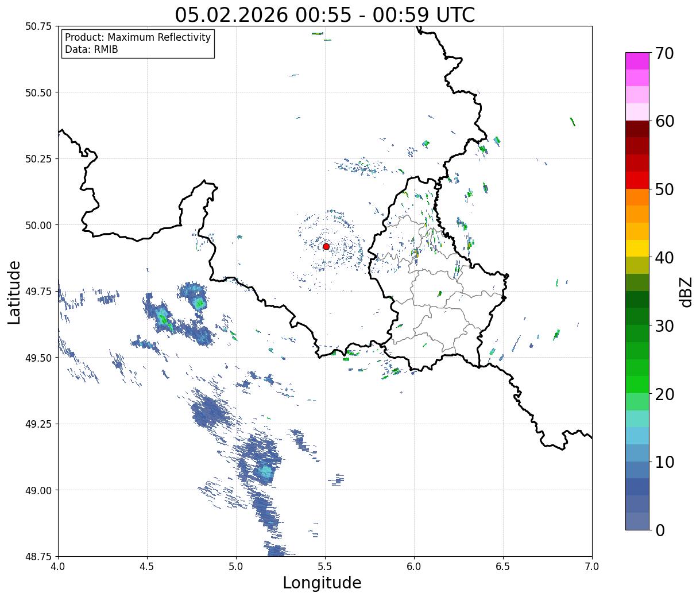The width and height of the screenshot is (700, 597).
Task: Click the colorbar tick label 10
Action: [664, 462]
